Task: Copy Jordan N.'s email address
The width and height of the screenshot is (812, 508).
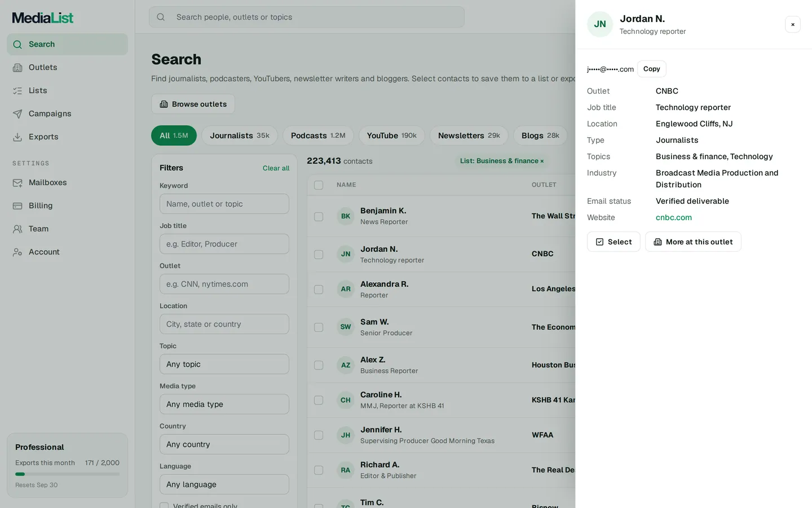Action: (652, 69)
